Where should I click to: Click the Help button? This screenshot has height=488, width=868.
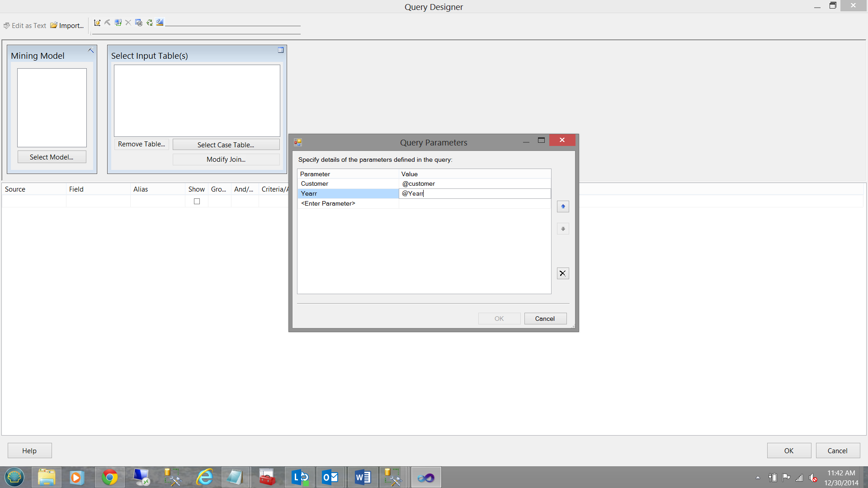[29, 450]
